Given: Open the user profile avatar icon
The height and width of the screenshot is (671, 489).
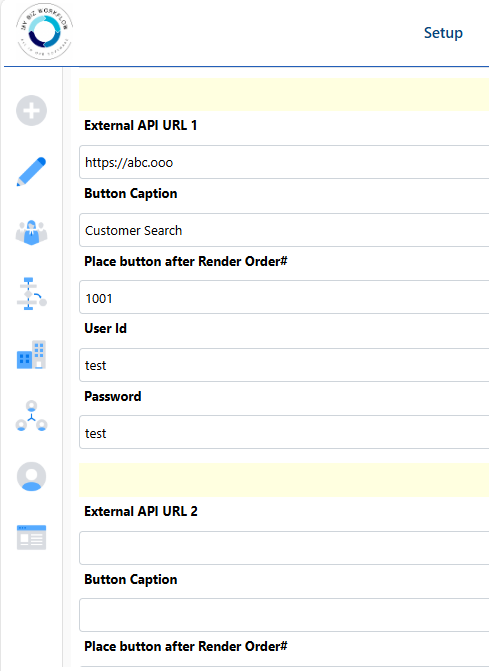Looking at the screenshot, I should pyautogui.click(x=31, y=476).
